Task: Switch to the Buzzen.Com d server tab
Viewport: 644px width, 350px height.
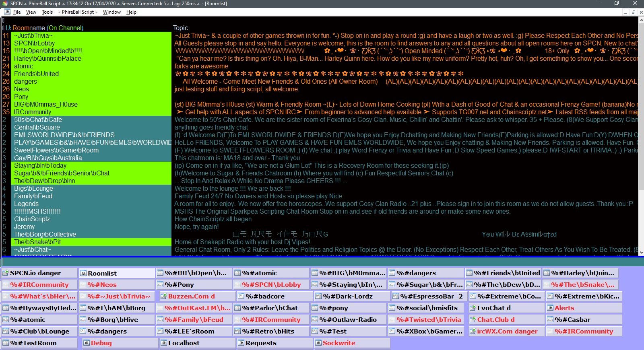Action: click(198, 296)
